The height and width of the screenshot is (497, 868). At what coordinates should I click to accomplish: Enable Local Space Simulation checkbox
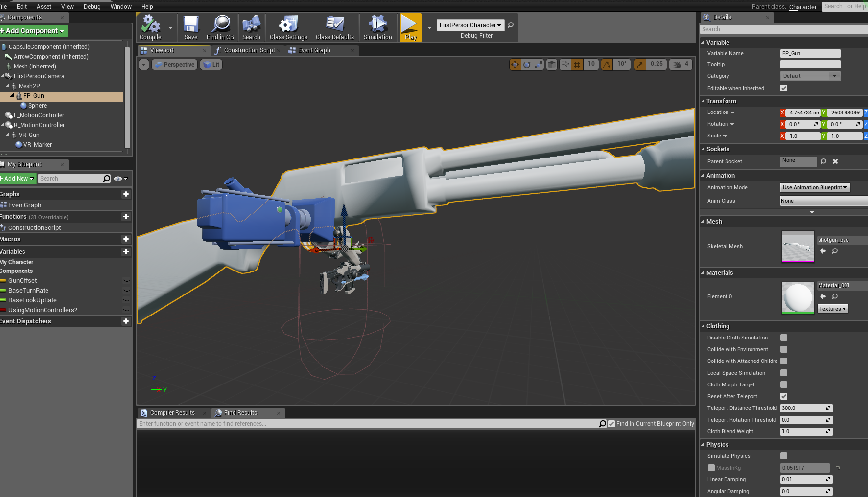[784, 373]
